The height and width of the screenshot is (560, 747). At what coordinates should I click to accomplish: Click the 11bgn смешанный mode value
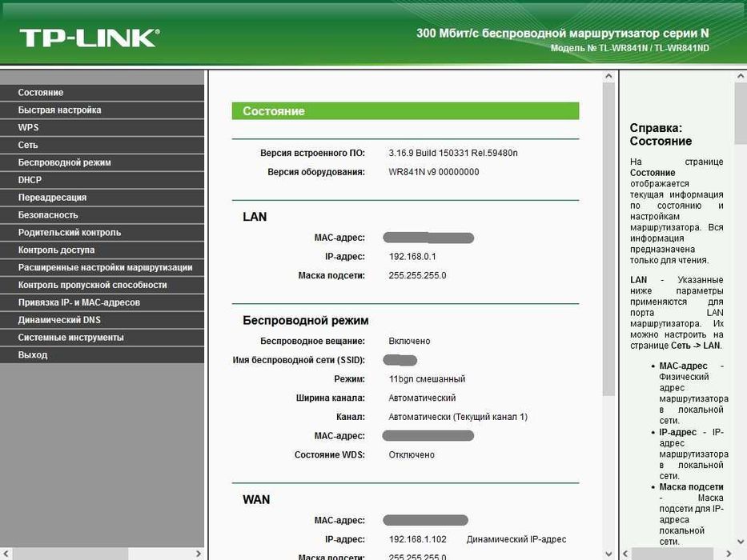coord(427,379)
